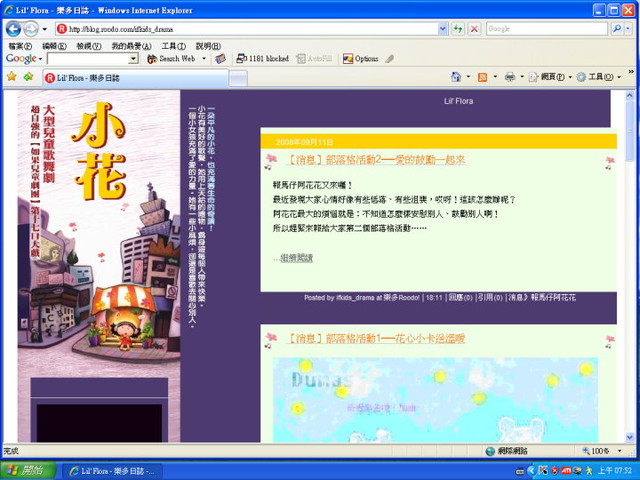Image resolution: width=640 pixels, height=480 pixels.
Task: Click the Add to Favorites icon
Action: (x=28, y=77)
